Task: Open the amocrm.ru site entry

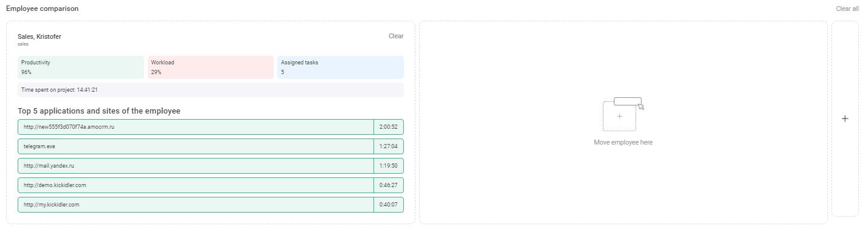Action: coord(196,127)
